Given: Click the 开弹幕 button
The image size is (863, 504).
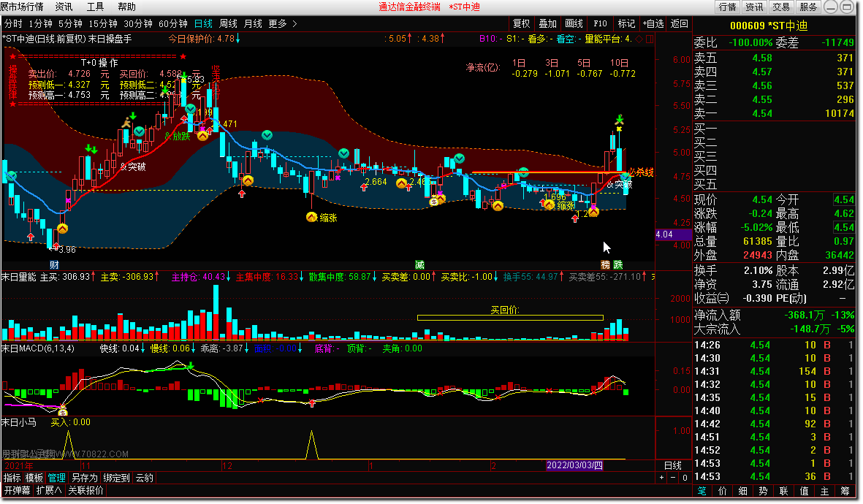Looking at the screenshot, I should [17, 489].
